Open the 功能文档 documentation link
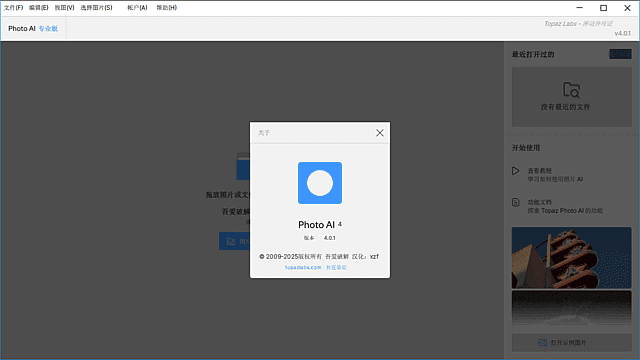Screen dimensions: 640x360 (540, 202)
